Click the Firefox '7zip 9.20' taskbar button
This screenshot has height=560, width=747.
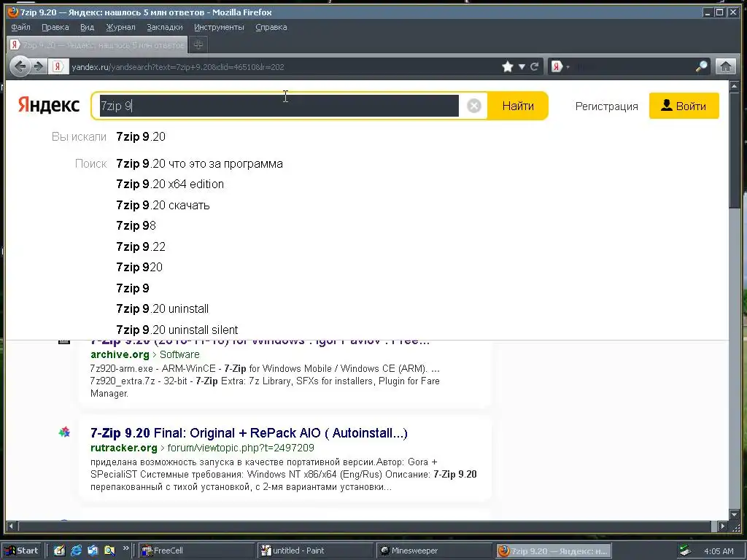(553, 551)
